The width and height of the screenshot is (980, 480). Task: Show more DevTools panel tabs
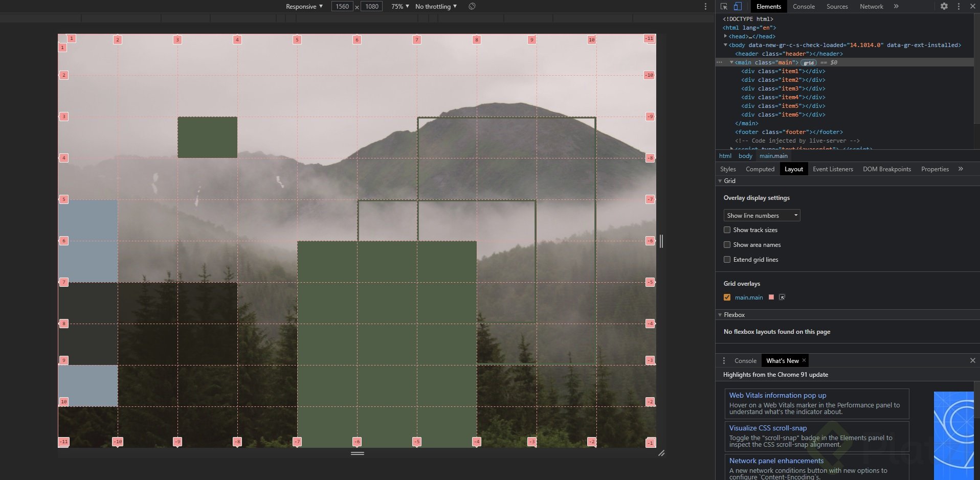pos(896,6)
